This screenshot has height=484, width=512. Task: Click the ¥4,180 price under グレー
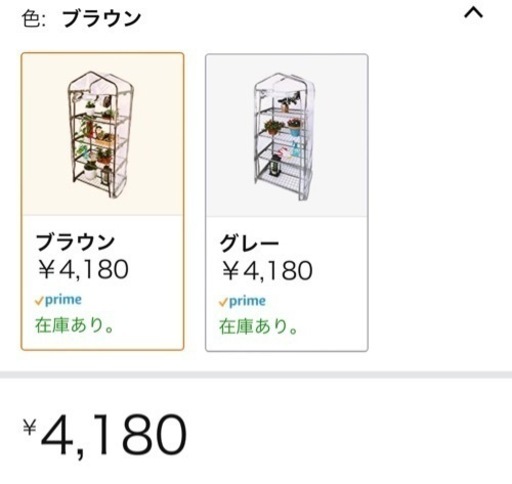267,271
